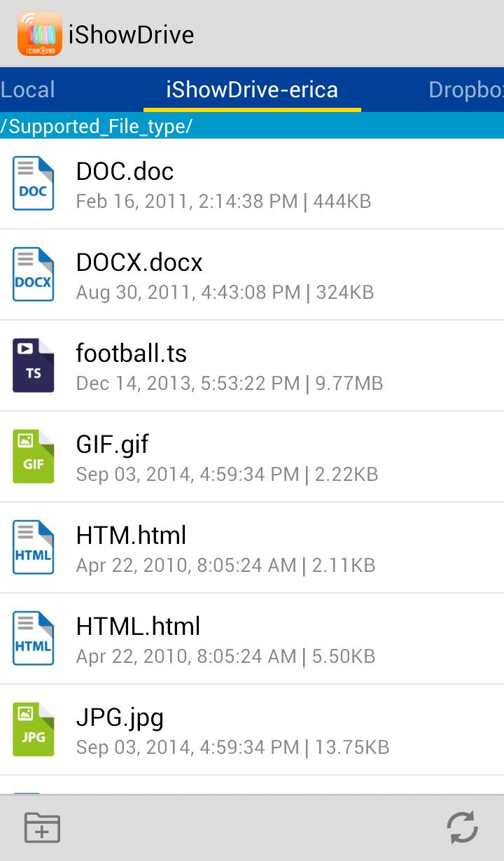Tap the TS video file icon
The height and width of the screenshot is (861, 504).
click(34, 365)
